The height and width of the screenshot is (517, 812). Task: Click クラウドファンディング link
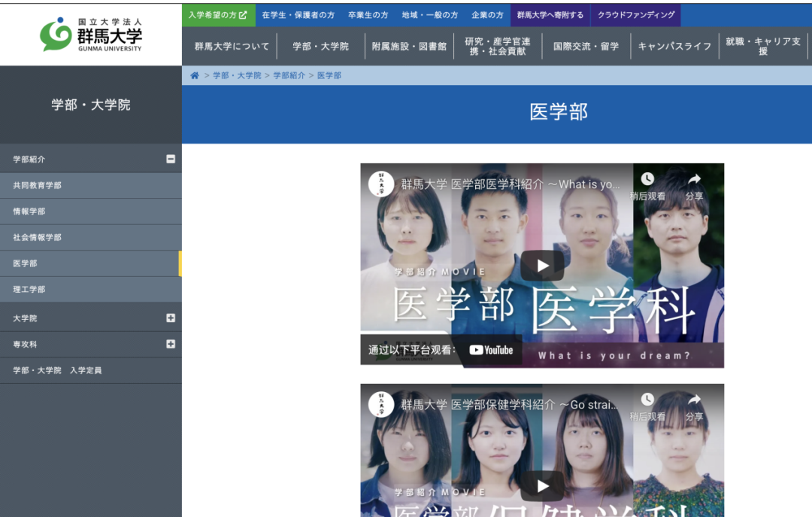[636, 15]
